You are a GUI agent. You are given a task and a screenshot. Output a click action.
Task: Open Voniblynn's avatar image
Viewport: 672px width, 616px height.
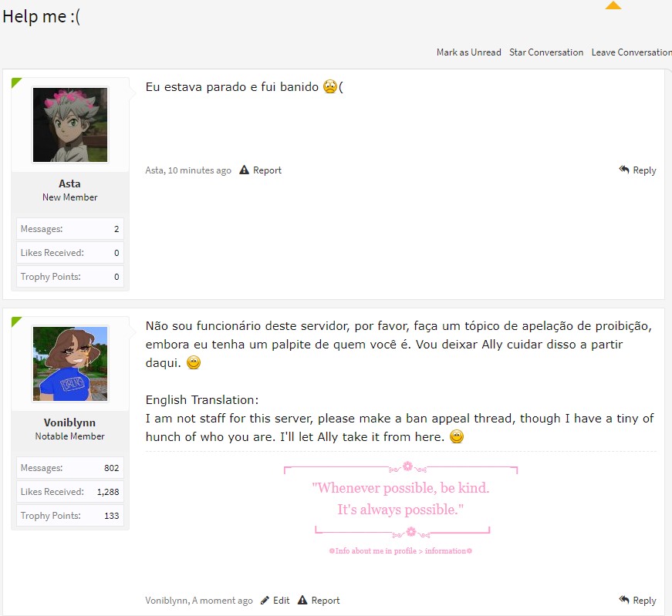(x=70, y=364)
